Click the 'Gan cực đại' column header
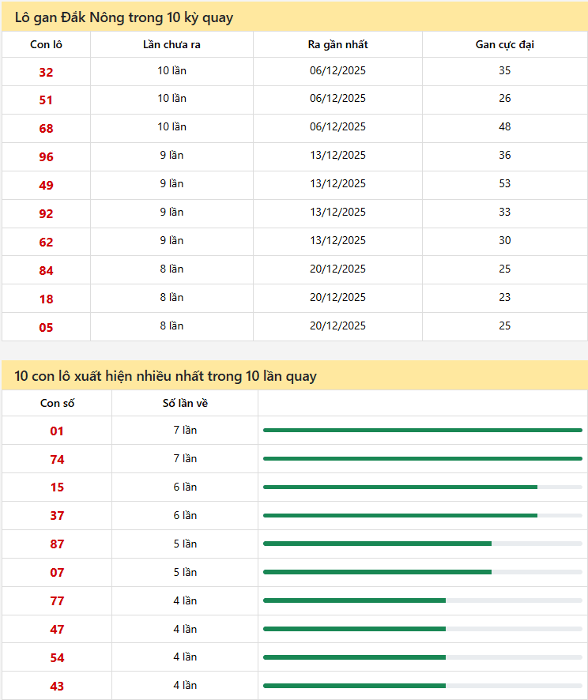 (504, 44)
